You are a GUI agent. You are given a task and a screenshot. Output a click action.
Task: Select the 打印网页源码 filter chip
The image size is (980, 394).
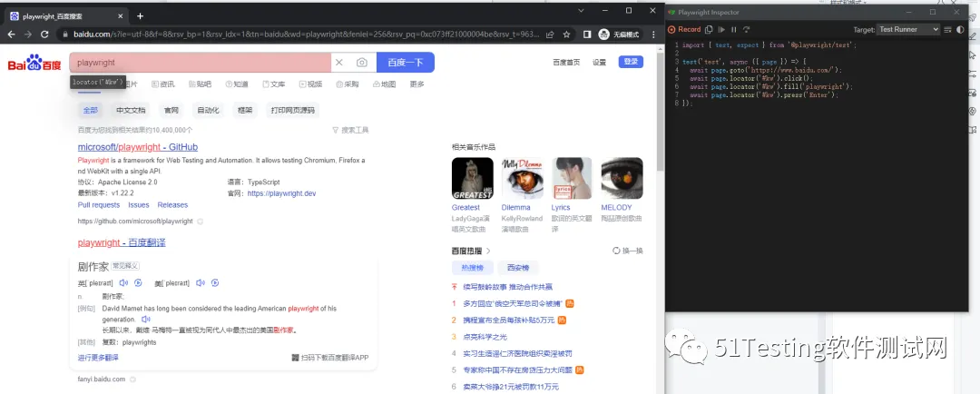click(292, 110)
